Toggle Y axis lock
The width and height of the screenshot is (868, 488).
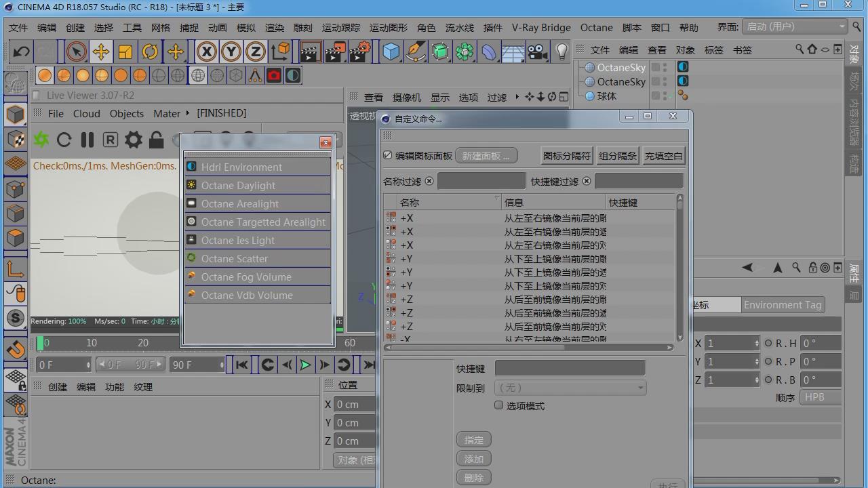tap(231, 52)
